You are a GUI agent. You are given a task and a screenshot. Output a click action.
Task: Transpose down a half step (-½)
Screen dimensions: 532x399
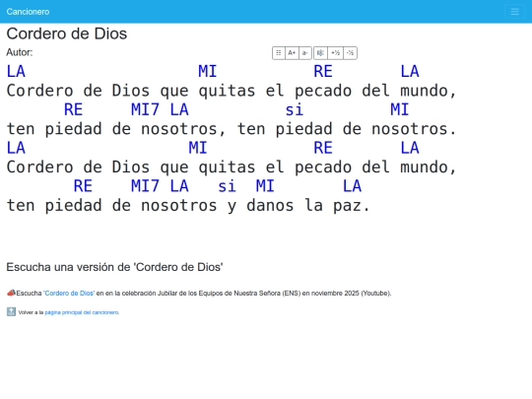pyautogui.click(x=350, y=53)
